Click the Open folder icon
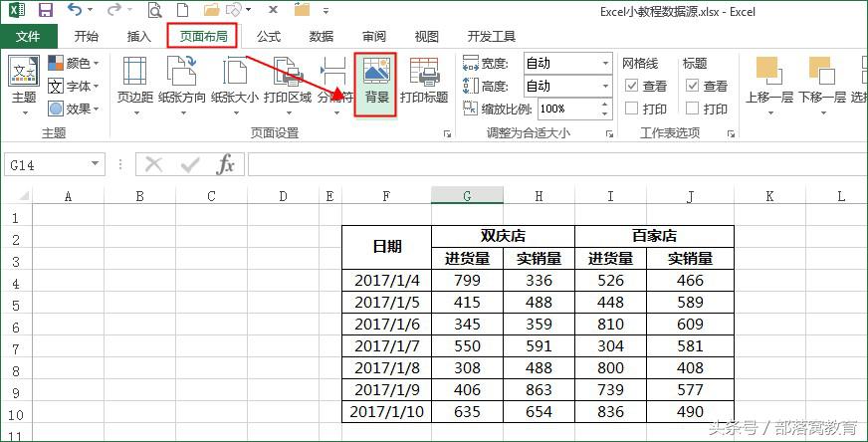Image resolution: width=868 pixels, height=442 pixels. 211,10
